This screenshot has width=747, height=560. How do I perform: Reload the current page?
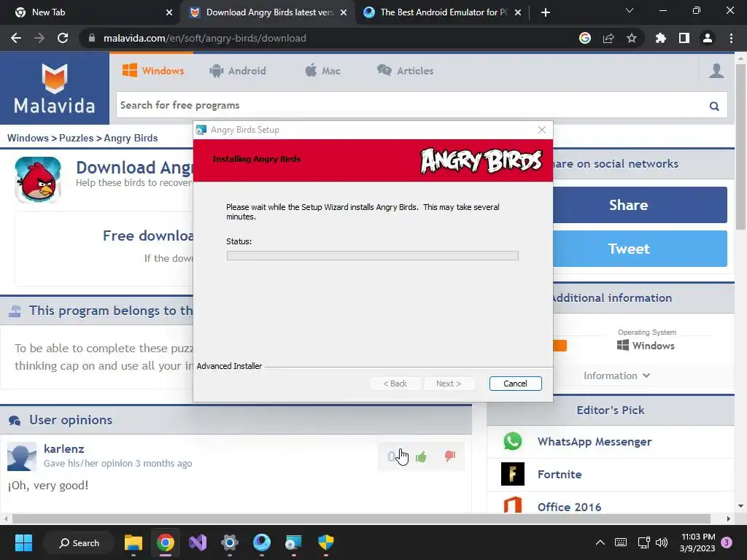tap(63, 38)
